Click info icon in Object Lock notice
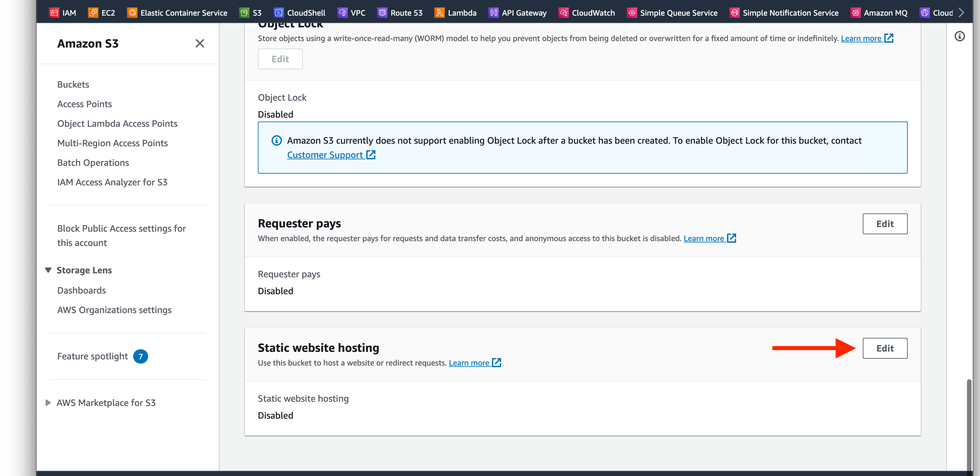 276,140
